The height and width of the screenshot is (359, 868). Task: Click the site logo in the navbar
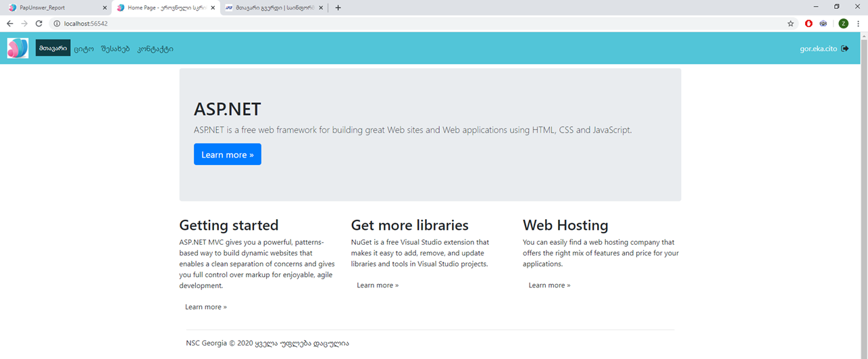(x=18, y=48)
